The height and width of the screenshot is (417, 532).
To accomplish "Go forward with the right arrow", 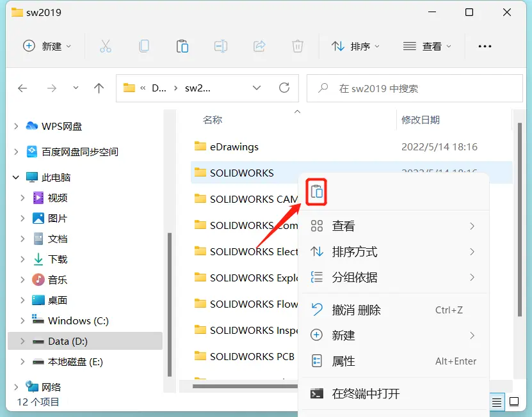I will [x=52, y=88].
